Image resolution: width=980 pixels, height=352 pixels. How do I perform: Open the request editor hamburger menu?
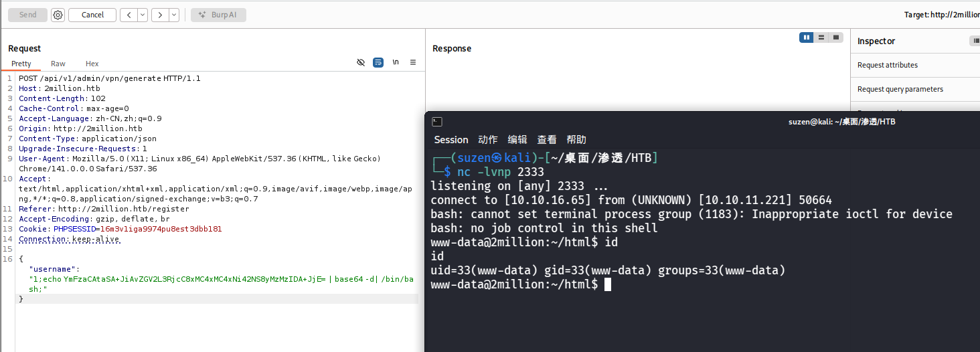413,62
